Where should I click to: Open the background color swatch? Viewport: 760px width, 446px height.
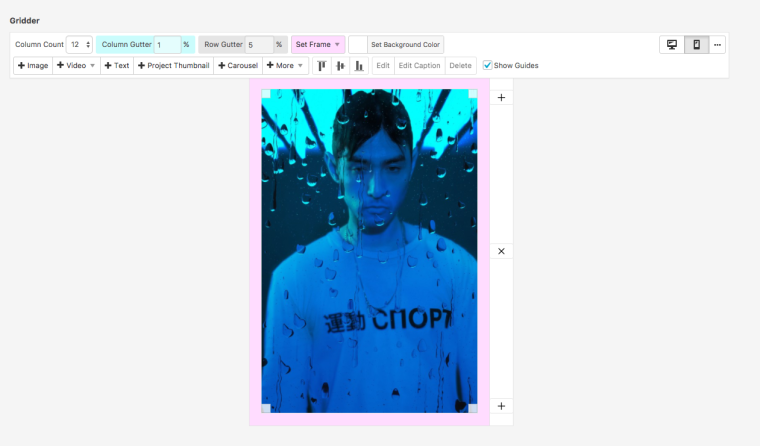357,45
